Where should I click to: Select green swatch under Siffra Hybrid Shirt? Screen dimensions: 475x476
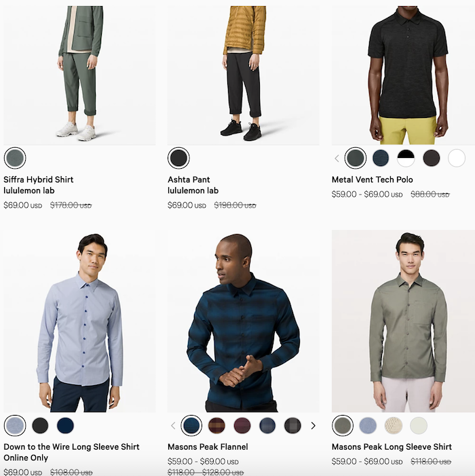(15, 158)
